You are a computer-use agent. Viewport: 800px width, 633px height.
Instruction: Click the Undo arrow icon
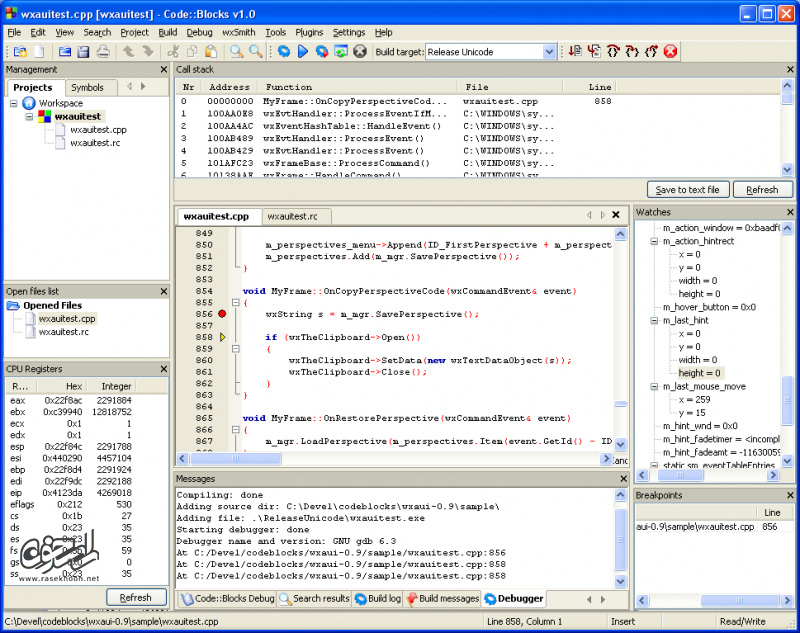(129, 52)
